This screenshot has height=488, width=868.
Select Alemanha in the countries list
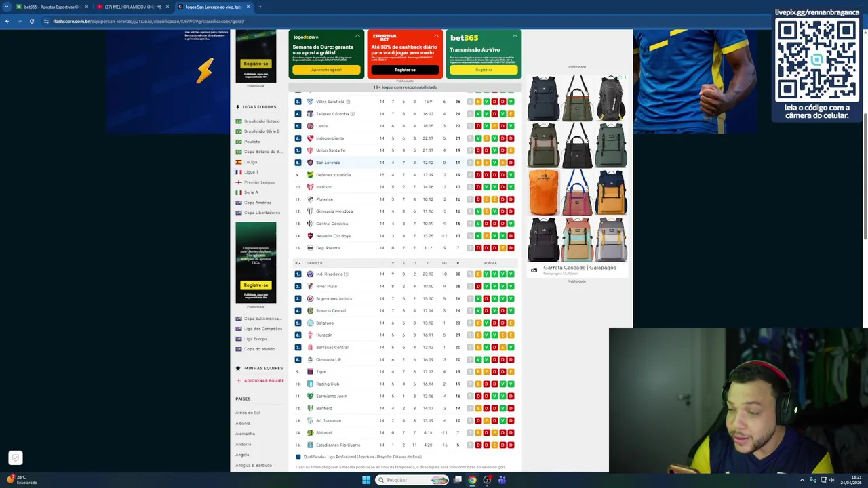245,434
